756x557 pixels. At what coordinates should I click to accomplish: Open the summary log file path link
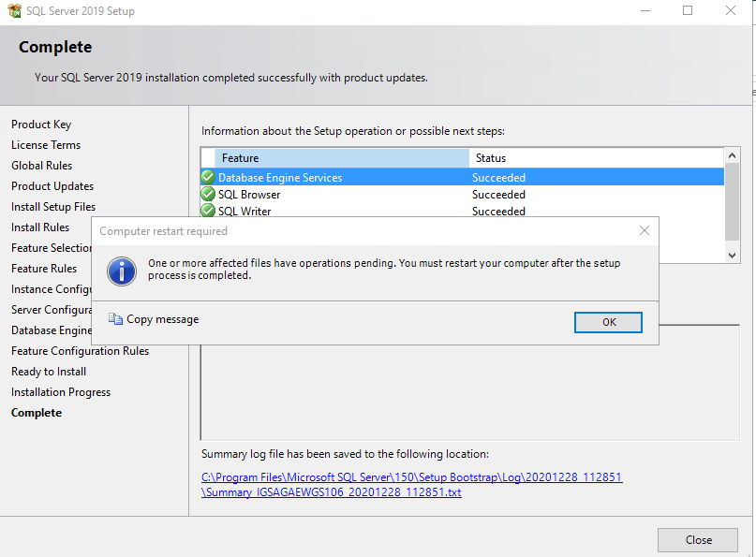coord(412,485)
